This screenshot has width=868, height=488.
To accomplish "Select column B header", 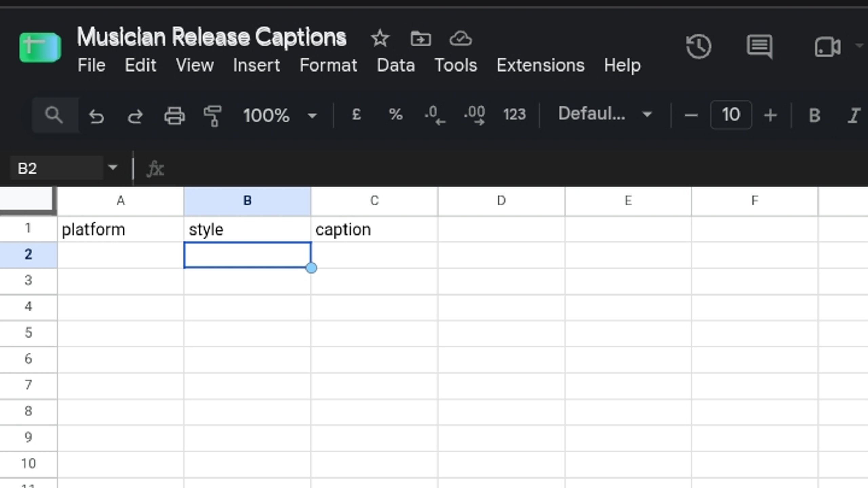I will coord(247,201).
